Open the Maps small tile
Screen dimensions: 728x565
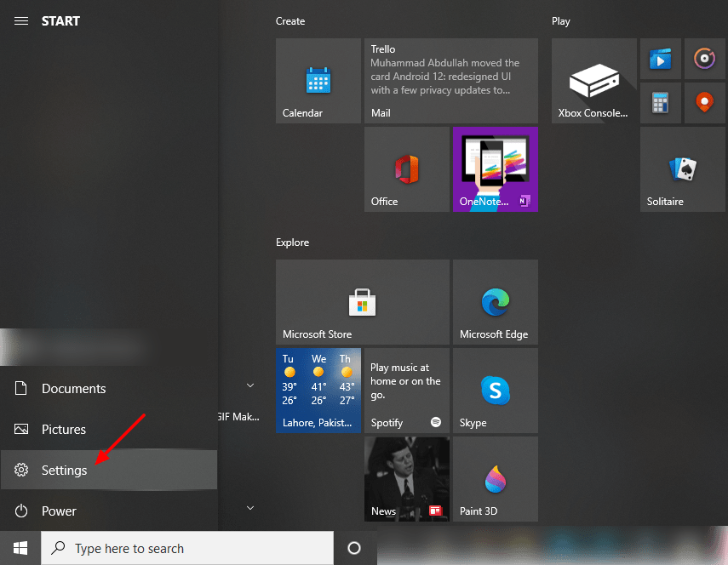point(704,103)
